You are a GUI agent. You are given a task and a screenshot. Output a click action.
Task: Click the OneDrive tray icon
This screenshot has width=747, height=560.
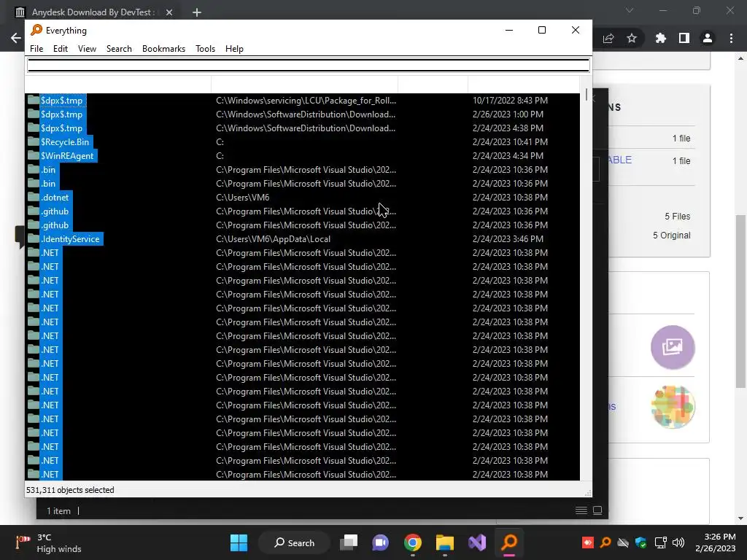point(623,542)
